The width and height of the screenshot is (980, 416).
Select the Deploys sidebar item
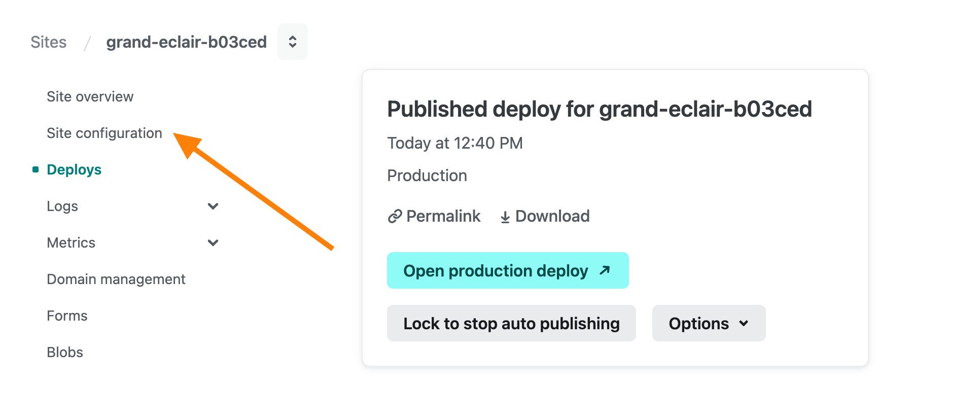[x=74, y=170]
